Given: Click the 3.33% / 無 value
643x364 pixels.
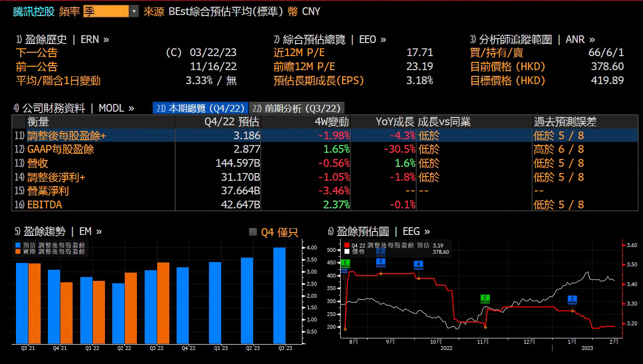Looking at the screenshot, I should click(x=211, y=80).
